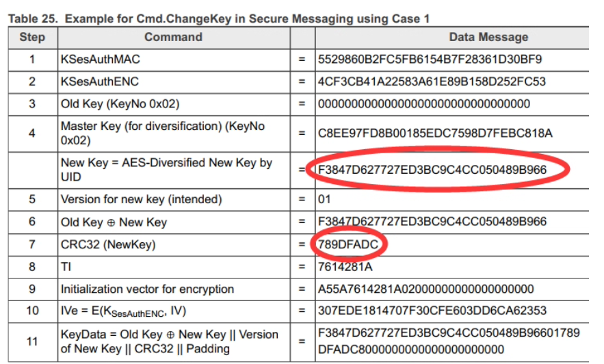Select the KSesAuthMAC command cell
Viewport: 604px width, 364px height.
point(100,60)
